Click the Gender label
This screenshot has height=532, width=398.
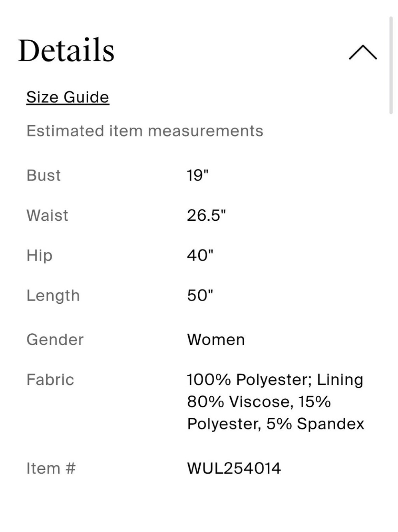55,340
